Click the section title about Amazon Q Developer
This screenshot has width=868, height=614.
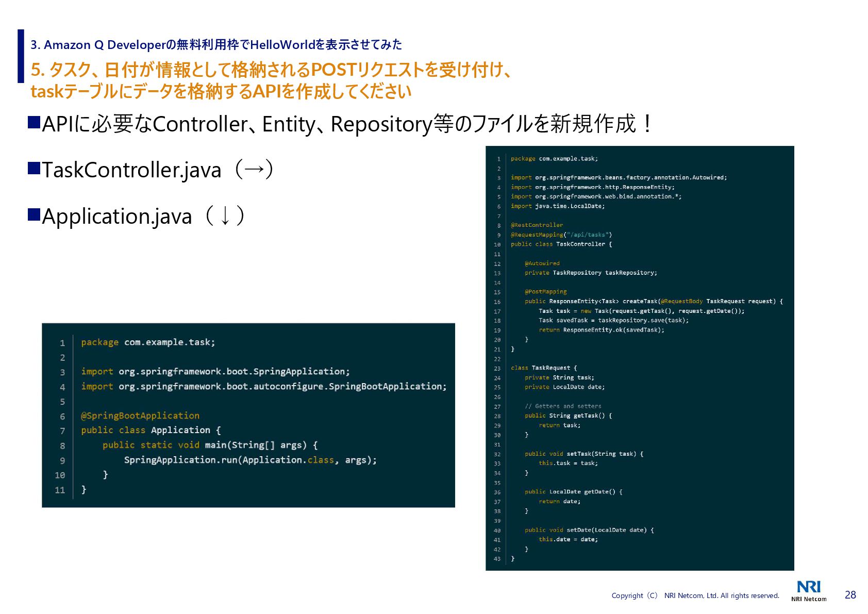click(216, 45)
